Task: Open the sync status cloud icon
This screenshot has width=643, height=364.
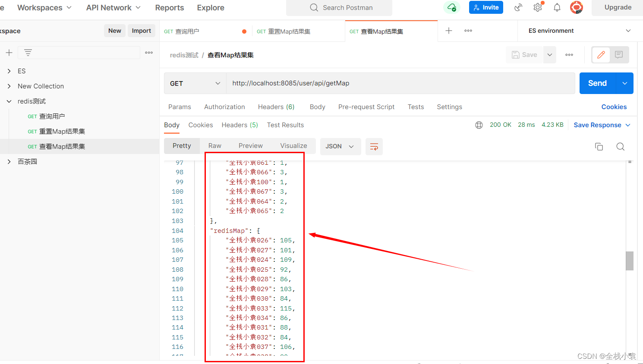Action: [x=452, y=7]
